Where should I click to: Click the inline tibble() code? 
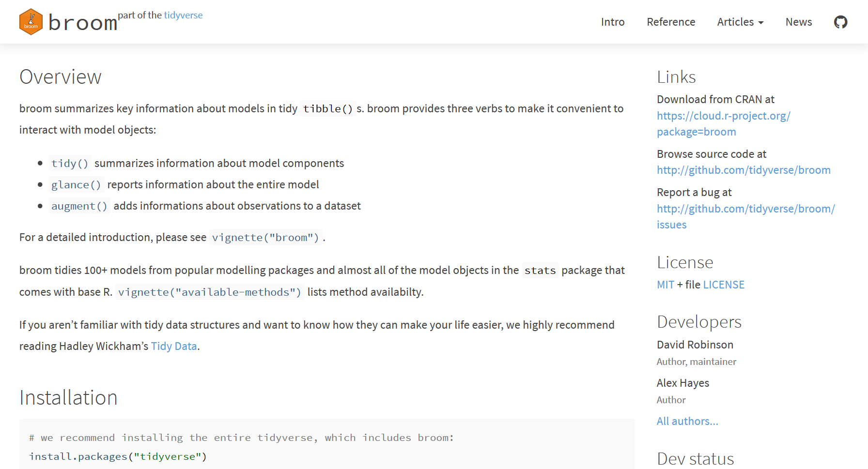328,109
